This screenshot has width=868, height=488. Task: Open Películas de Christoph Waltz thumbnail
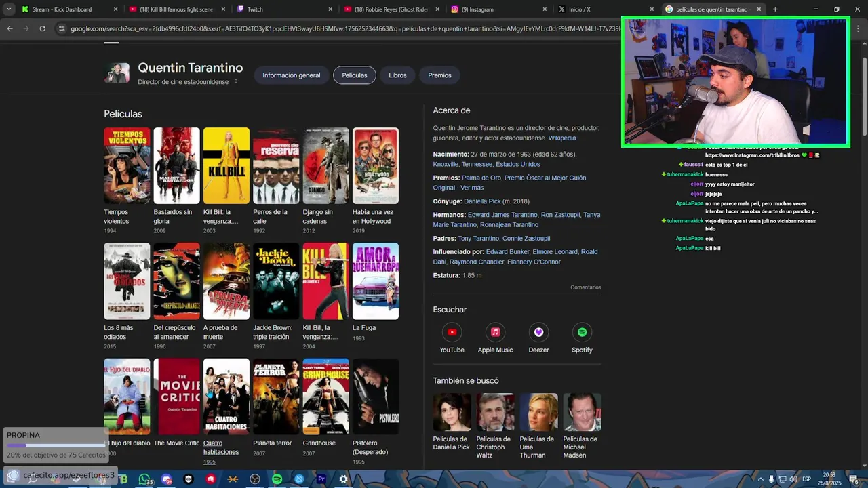(x=495, y=412)
